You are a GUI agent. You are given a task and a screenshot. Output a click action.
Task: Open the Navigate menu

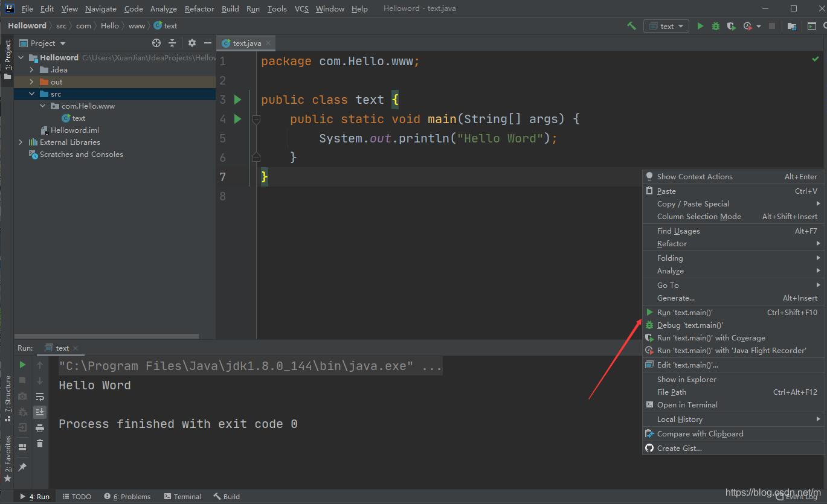click(101, 8)
